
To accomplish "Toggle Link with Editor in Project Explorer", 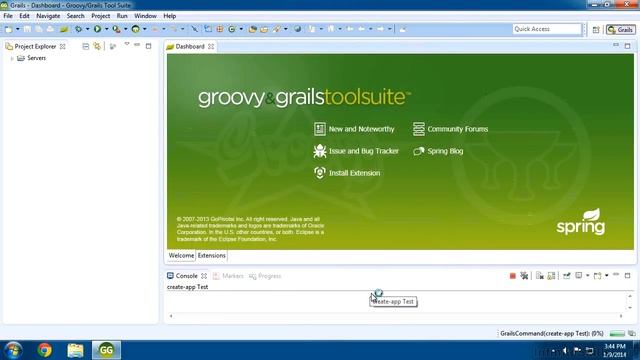I will click(x=97, y=47).
